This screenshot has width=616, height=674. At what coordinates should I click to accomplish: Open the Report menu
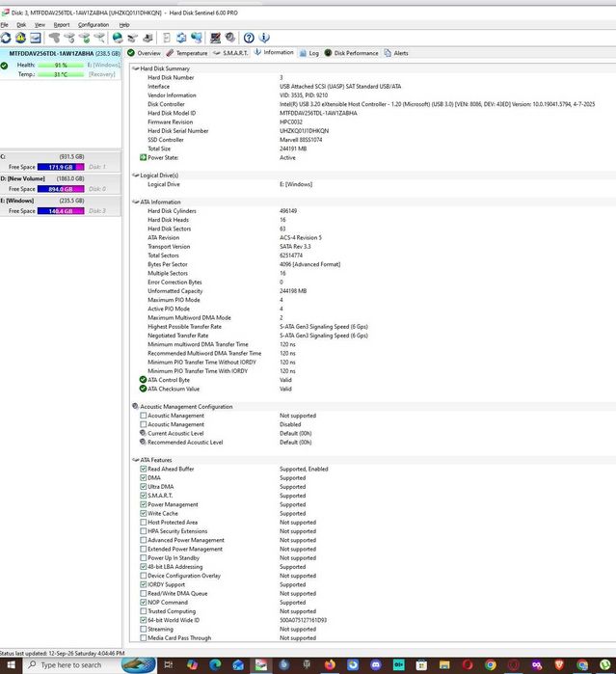(62, 25)
